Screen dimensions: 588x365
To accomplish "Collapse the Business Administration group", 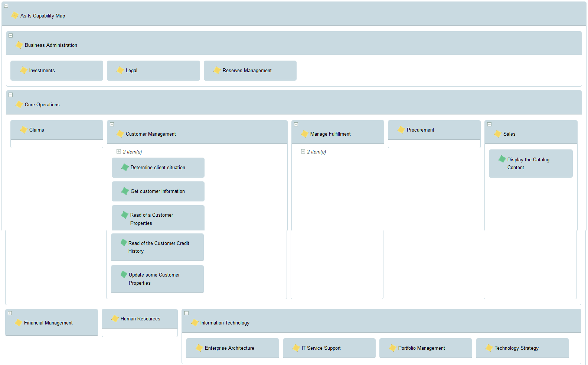I will [11, 36].
